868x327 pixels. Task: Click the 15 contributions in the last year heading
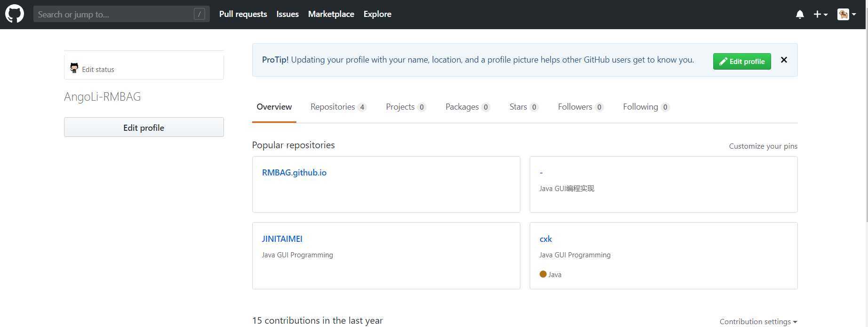[318, 320]
